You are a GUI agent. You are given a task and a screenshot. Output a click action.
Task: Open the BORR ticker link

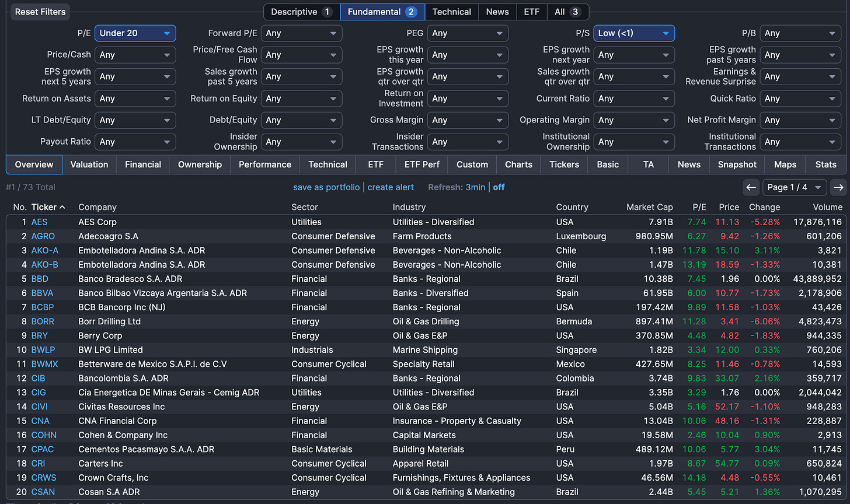(x=43, y=321)
